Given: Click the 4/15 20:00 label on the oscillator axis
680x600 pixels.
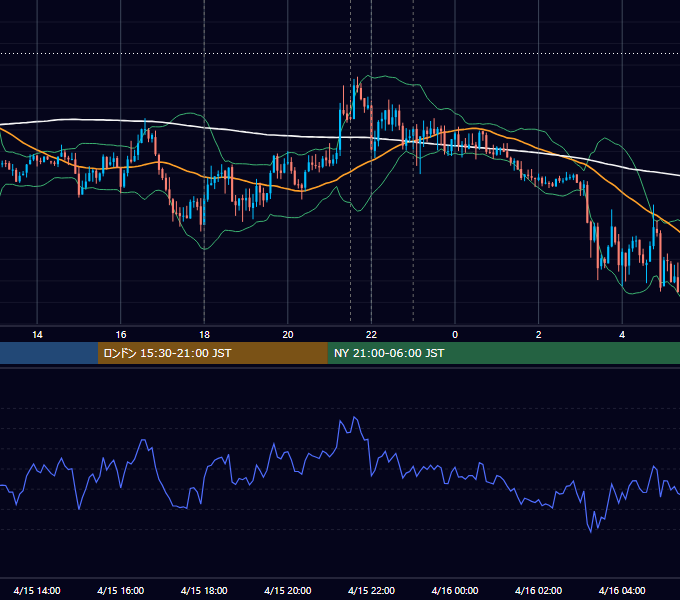Looking at the screenshot, I should click(288, 590).
